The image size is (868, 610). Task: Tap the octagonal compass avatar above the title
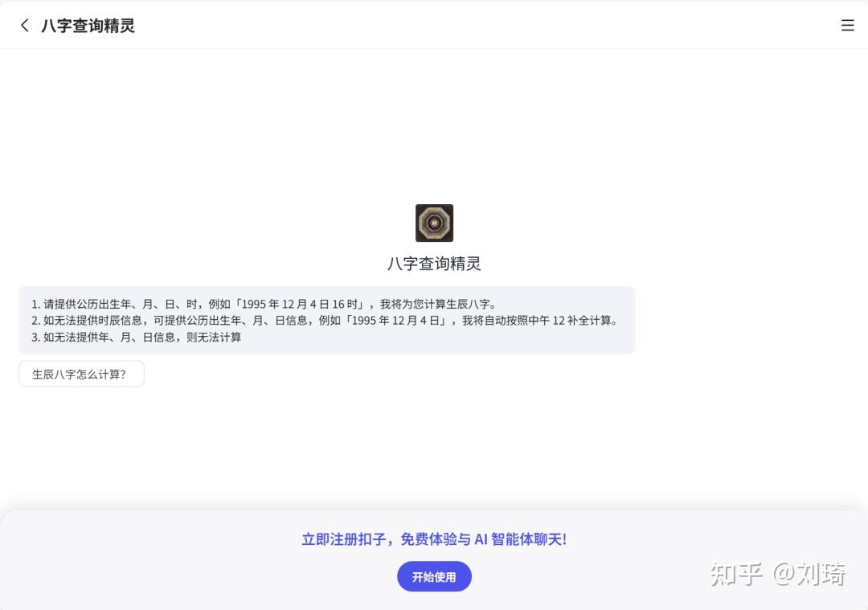pyautogui.click(x=434, y=223)
